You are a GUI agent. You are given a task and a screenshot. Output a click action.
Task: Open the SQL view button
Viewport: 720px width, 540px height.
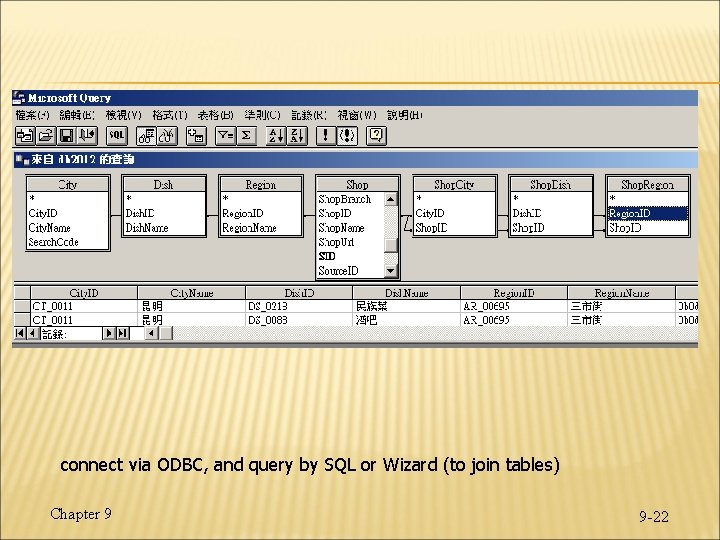click(117, 135)
